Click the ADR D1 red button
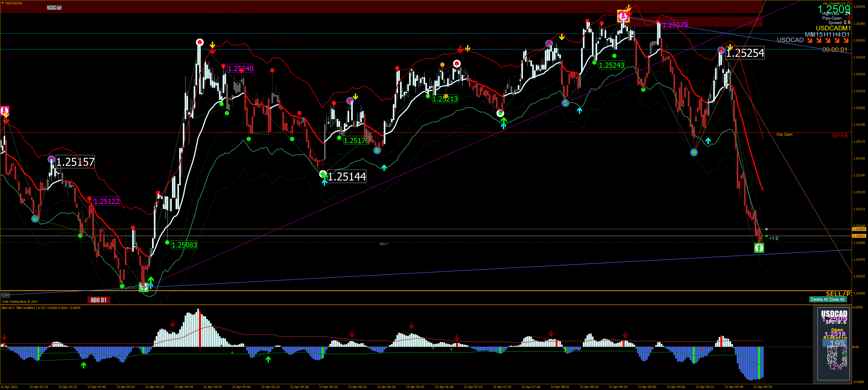 pyautogui.click(x=98, y=300)
